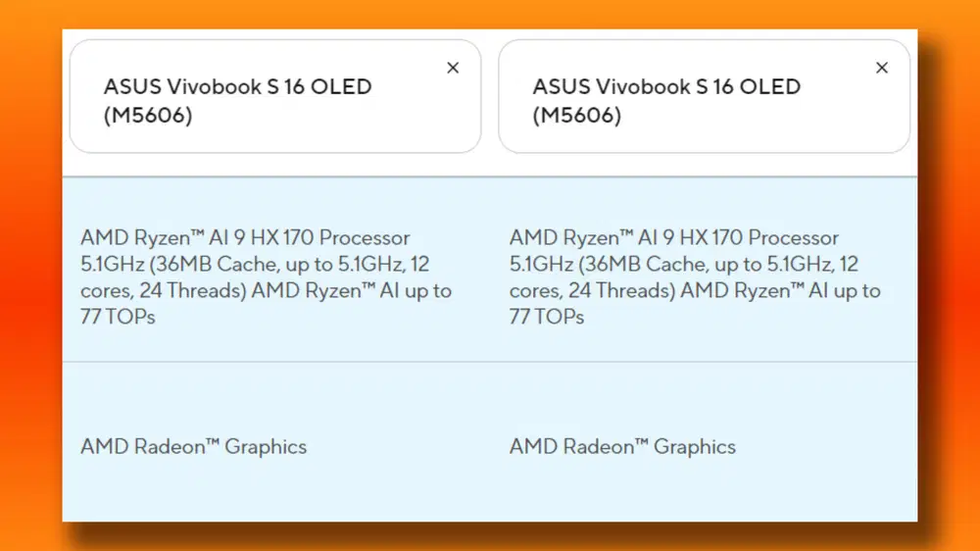Click the divider line above the graphics row
980x551 pixels.
(490, 362)
